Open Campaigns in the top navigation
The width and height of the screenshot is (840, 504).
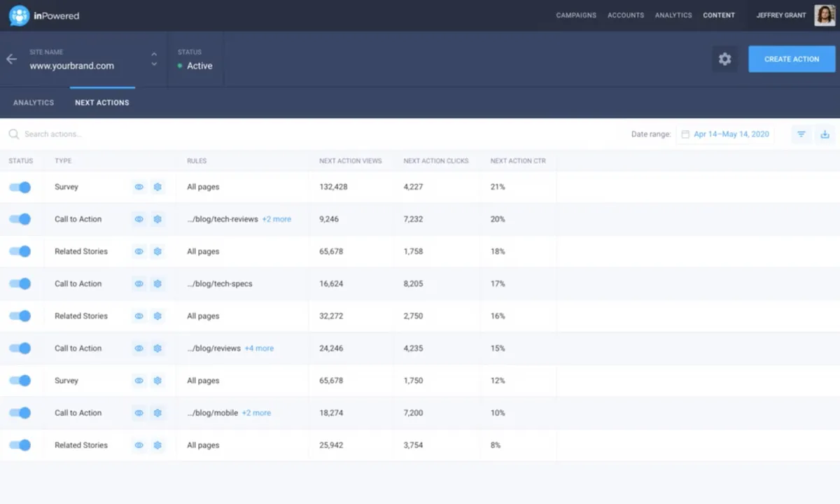point(576,15)
